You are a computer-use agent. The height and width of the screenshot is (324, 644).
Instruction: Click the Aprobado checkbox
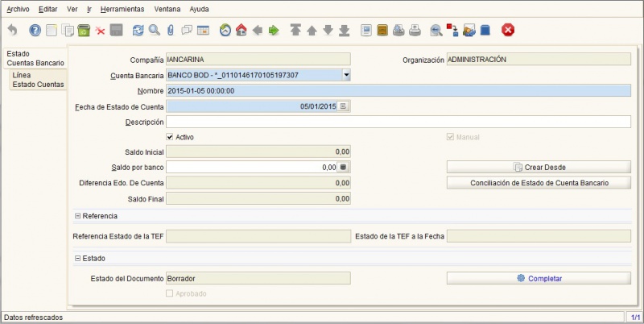pos(169,293)
